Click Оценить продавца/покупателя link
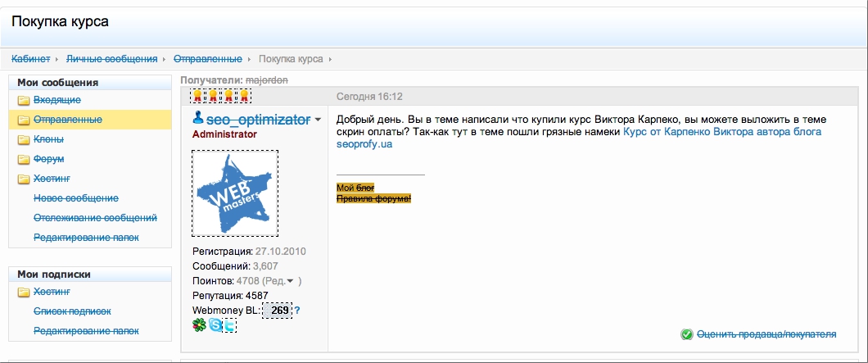This screenshot has height=363, width=868. point(766,334)
